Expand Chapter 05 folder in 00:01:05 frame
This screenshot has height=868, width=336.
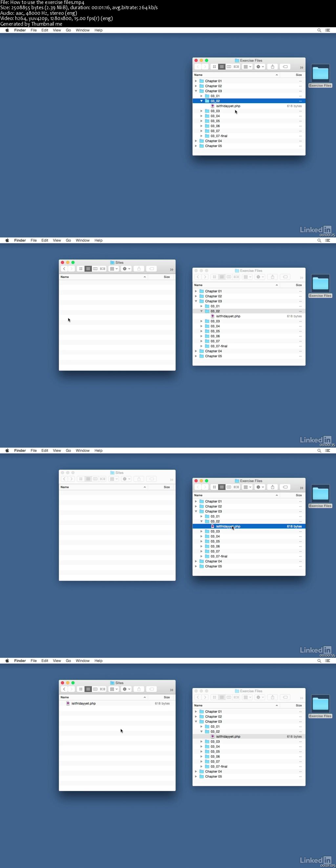(196, 776)
